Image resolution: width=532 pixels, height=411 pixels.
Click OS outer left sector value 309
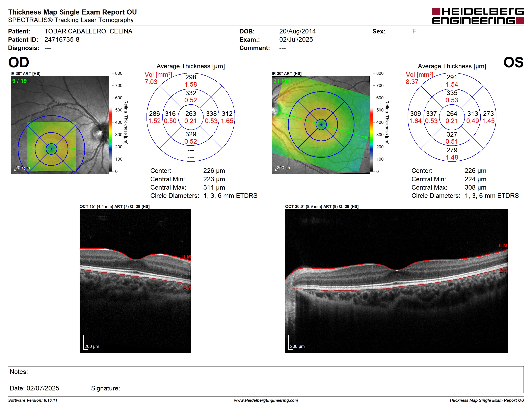[415, 113]
